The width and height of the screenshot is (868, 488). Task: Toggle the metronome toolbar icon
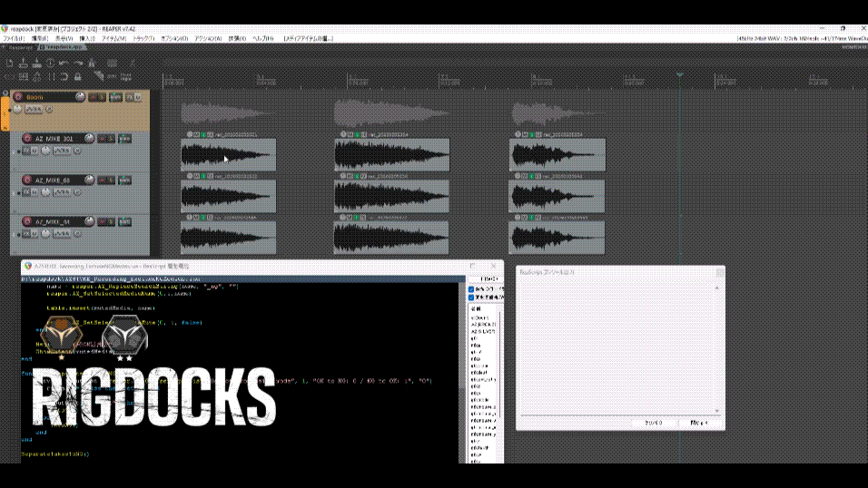pyautogui.click(x=92, y=63)
